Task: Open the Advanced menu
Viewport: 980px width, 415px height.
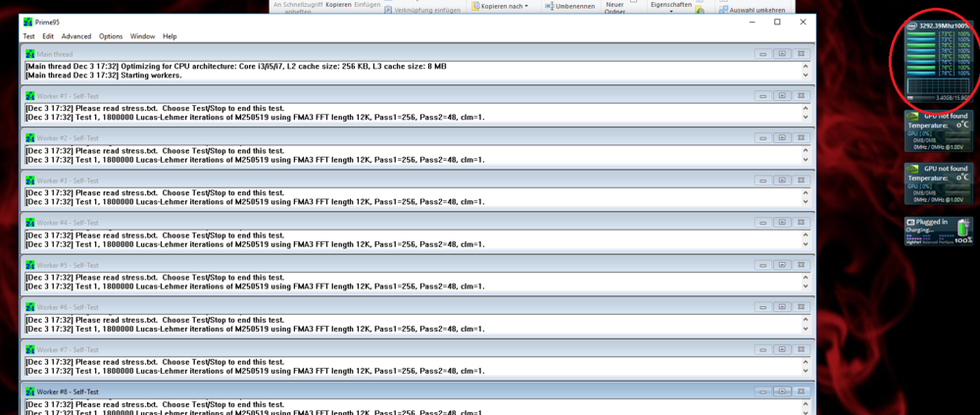Action: click(x=75, y=36)
